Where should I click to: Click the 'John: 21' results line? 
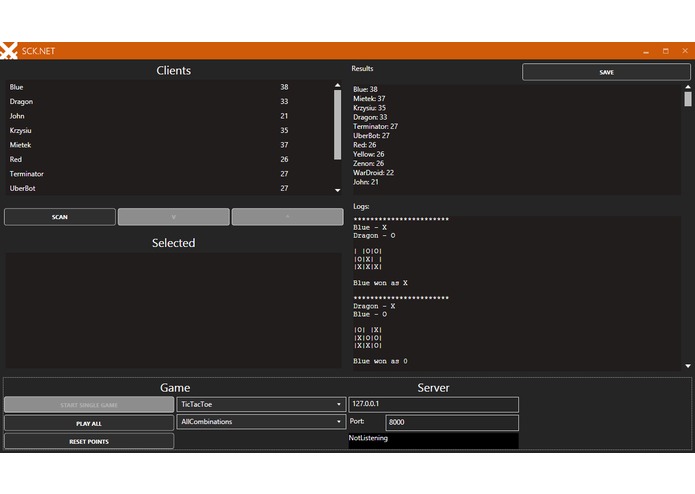[366, 182]
